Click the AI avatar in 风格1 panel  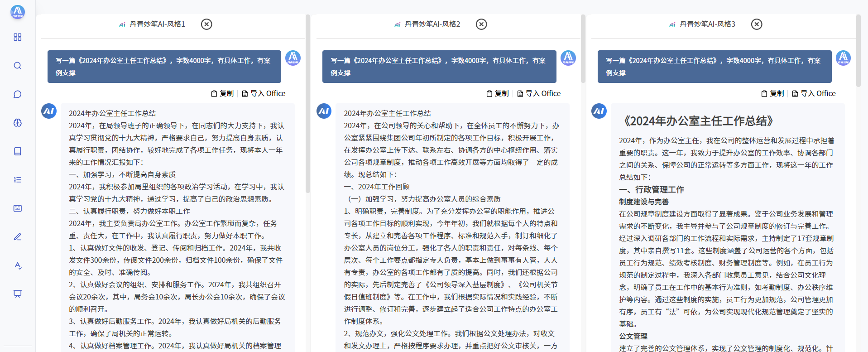(49, 111)
